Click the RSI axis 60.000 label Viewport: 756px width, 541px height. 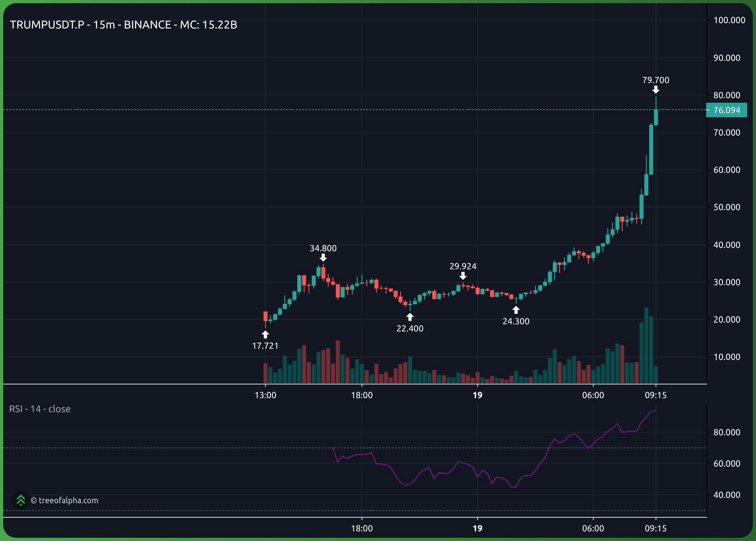point(727,464)
